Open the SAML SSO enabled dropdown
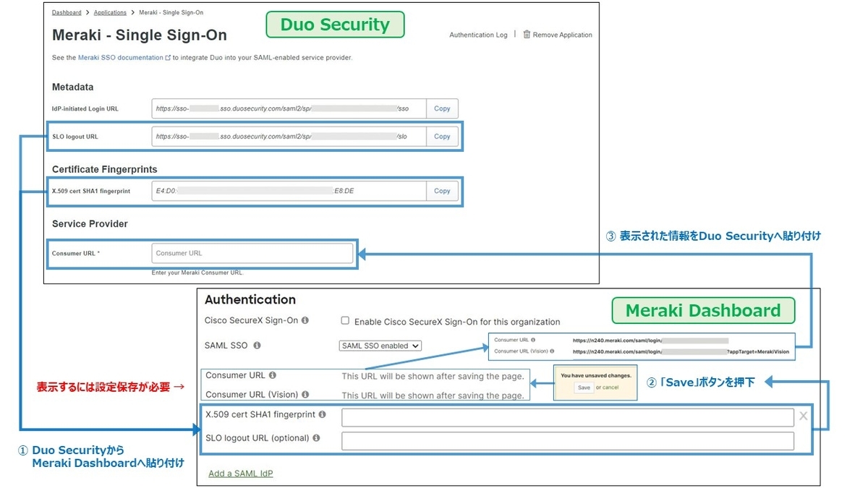Screen dimensions: 868x488 click(380, 346)
